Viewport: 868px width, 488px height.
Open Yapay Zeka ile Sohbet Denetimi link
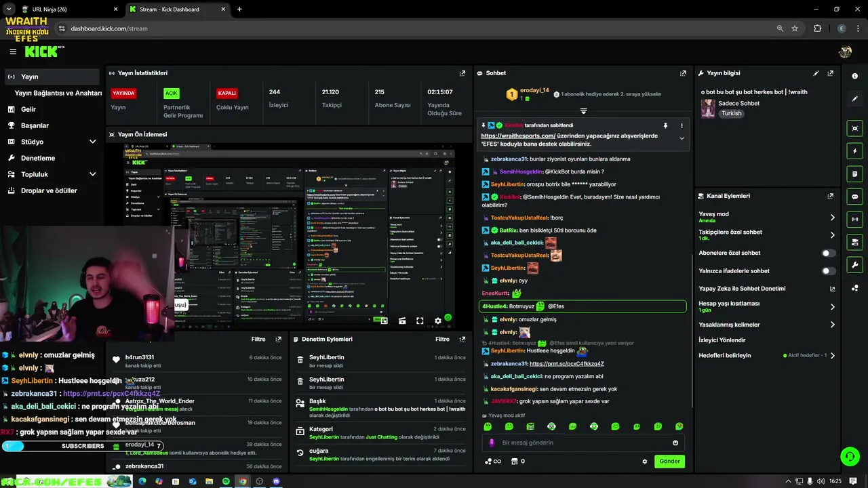pos(767,289)
